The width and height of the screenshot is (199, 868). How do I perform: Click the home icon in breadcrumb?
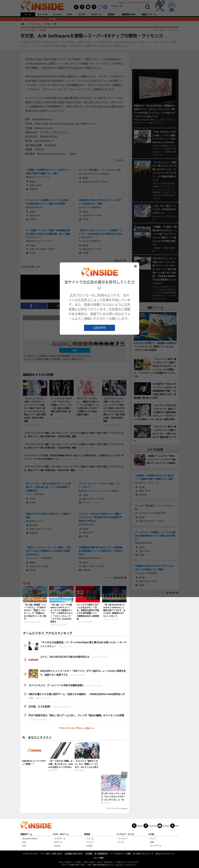click(23, 24)
